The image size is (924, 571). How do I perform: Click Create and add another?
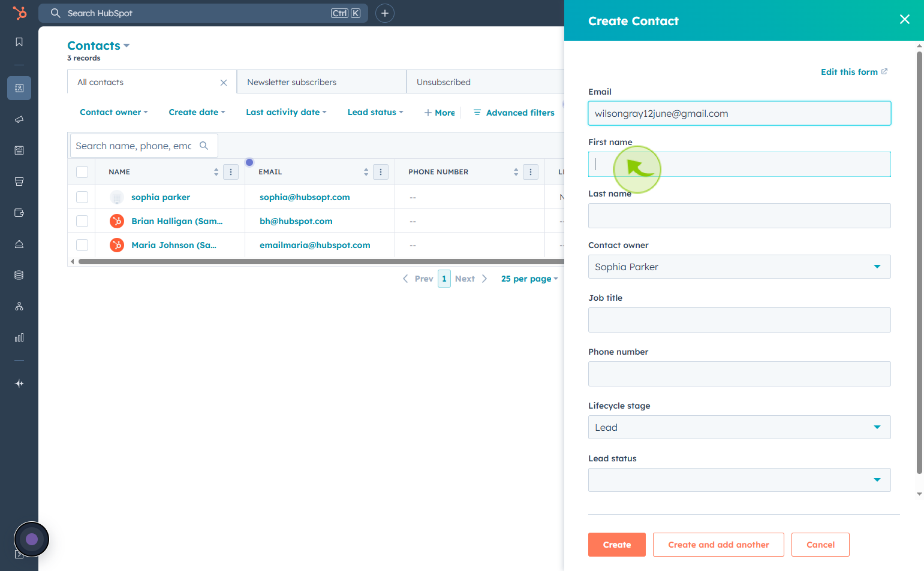(x=718, y=545)
